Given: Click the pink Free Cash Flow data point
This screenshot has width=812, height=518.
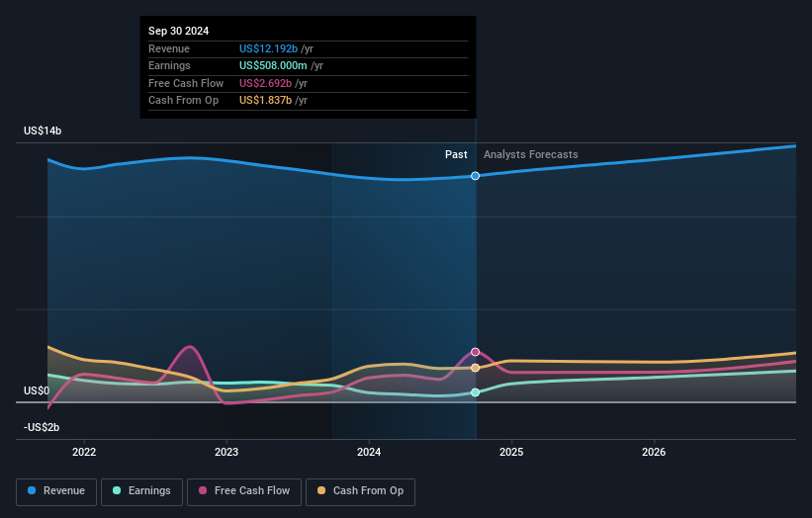Looking at the screenshot, I should pos(475,352).
